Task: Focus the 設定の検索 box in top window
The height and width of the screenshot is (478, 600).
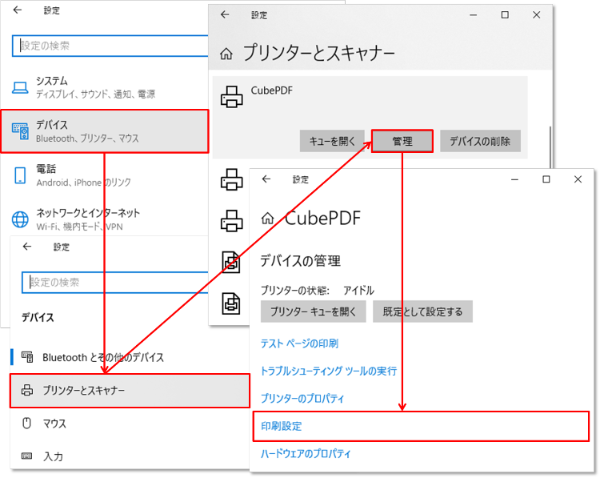Action: point(110,46)
